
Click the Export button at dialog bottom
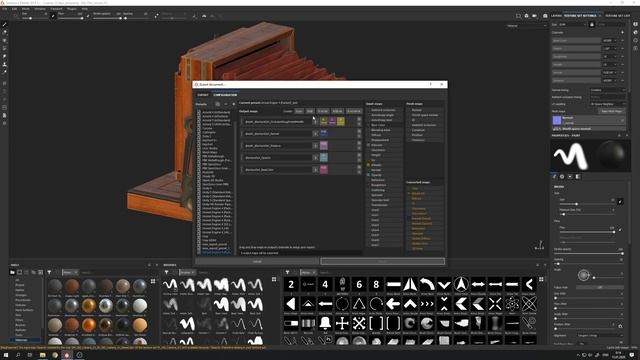pyautogui.click(x=382, y=261)
